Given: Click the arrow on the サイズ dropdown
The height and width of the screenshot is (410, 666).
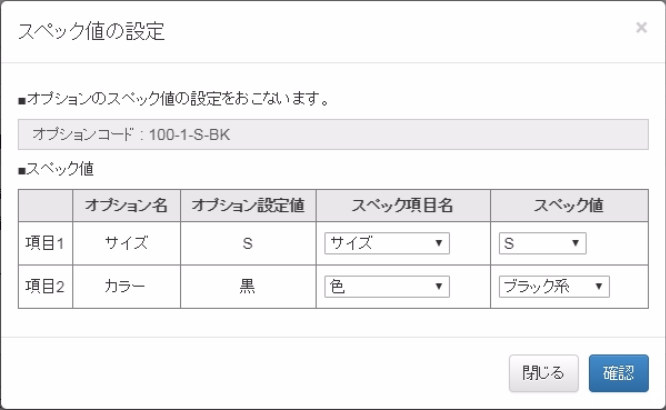Looking at the screenshot, I should click(x=439, y=243).
